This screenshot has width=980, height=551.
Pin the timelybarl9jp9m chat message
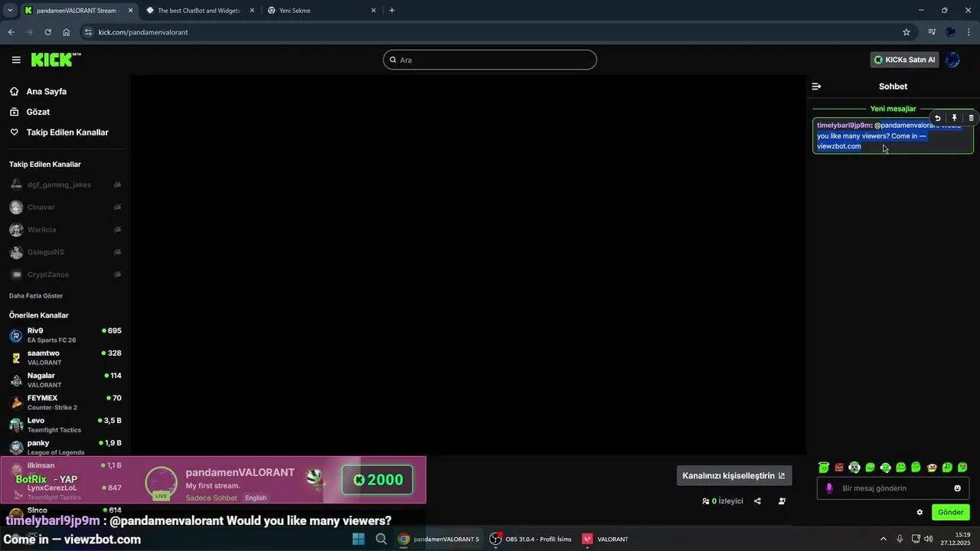point(954,118)
